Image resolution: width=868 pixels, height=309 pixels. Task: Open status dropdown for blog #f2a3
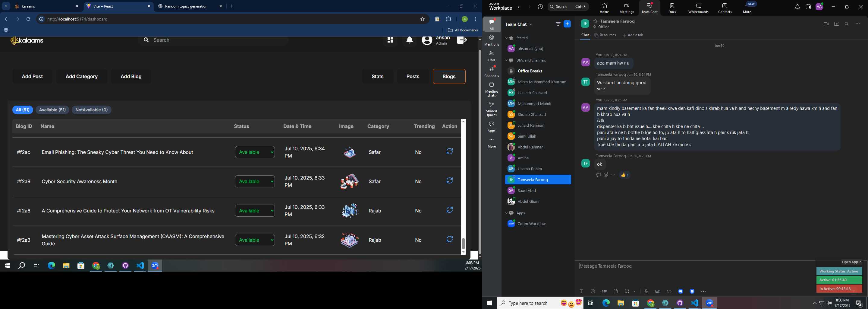pos(255,240)
